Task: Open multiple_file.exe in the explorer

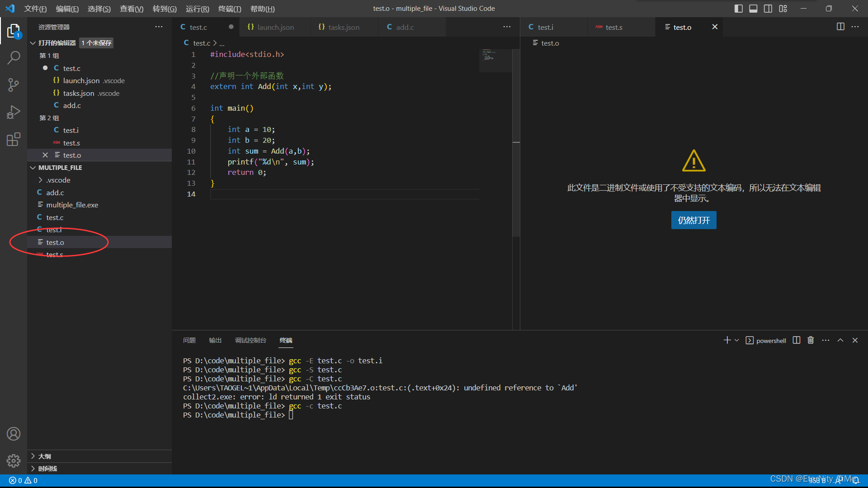Action: [72, 205]
